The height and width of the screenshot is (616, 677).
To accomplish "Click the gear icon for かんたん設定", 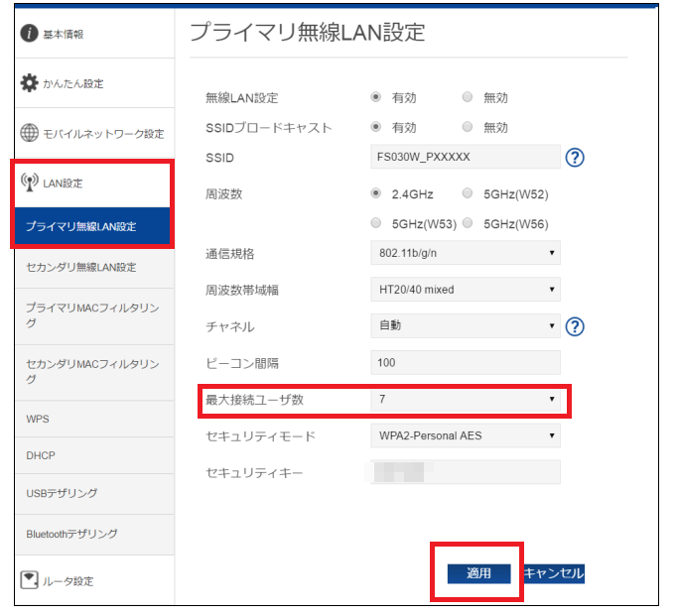I will [30, 83].
